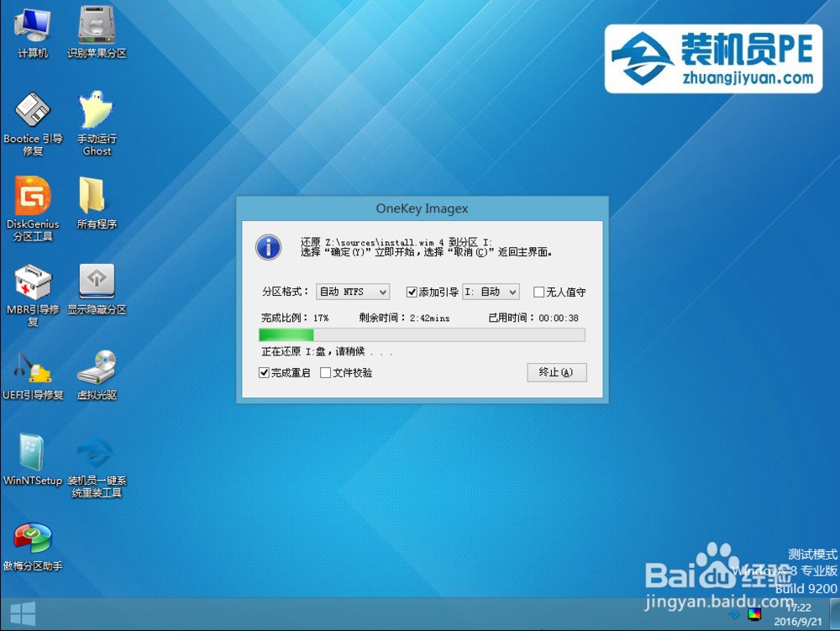Screen dimensions: 840x631
Task: Expand the I: 自动 boot drive dropdown
Action: click(x=491, y=292)
